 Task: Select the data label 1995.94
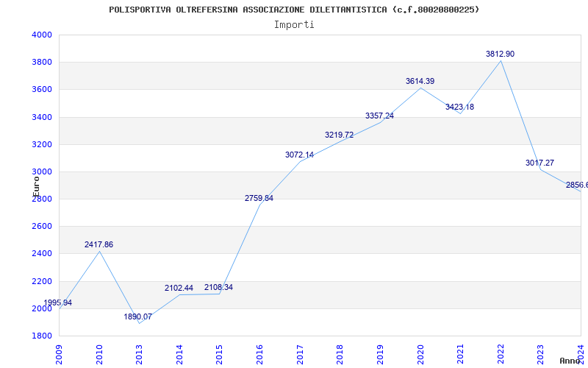click(x=58, y=302)
